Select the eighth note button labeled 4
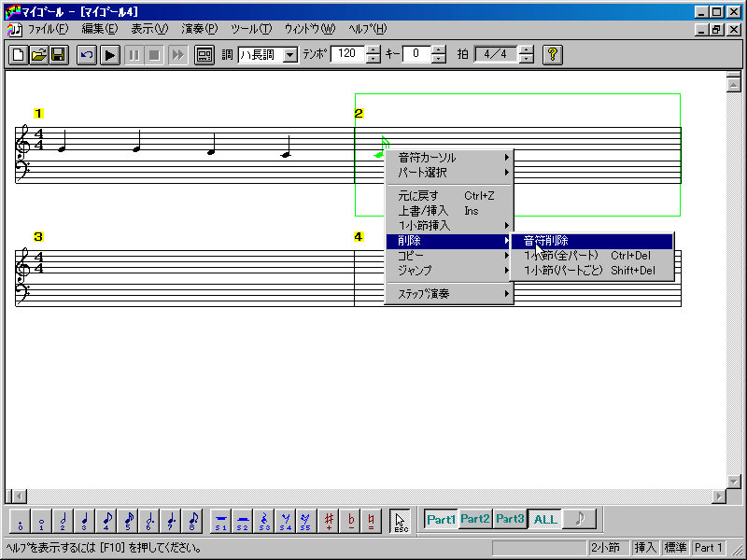 pyautogui.click(x=106, y=521)
